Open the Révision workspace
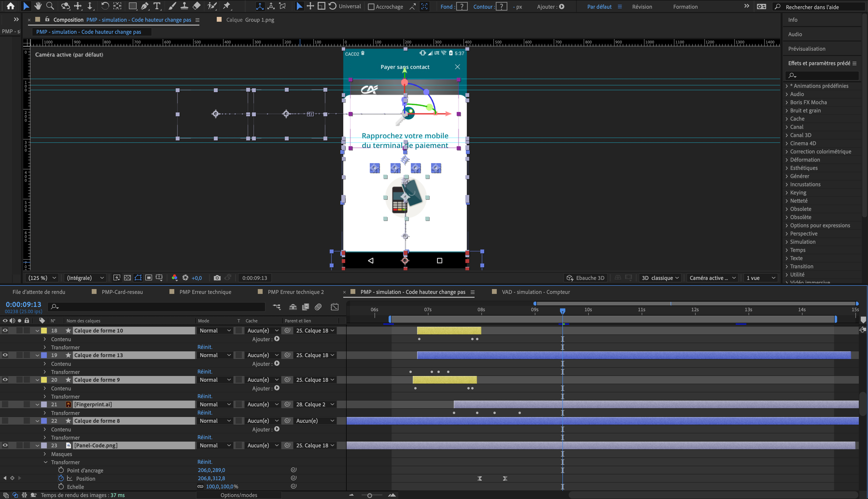 tap(642, 7)
